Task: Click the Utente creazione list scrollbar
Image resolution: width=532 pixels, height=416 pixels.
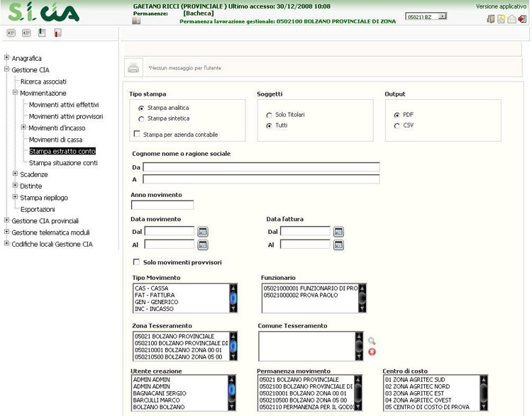Action: click(232, 393)
